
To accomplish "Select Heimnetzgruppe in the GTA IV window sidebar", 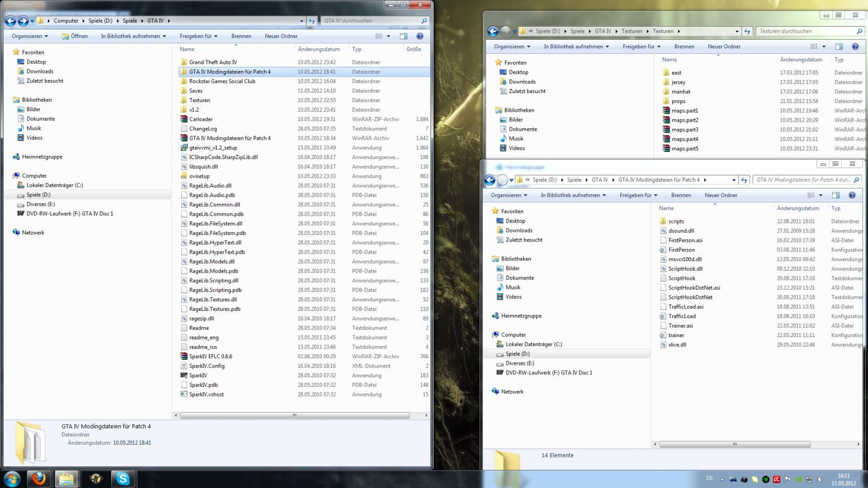I will (x=42, y=157).
